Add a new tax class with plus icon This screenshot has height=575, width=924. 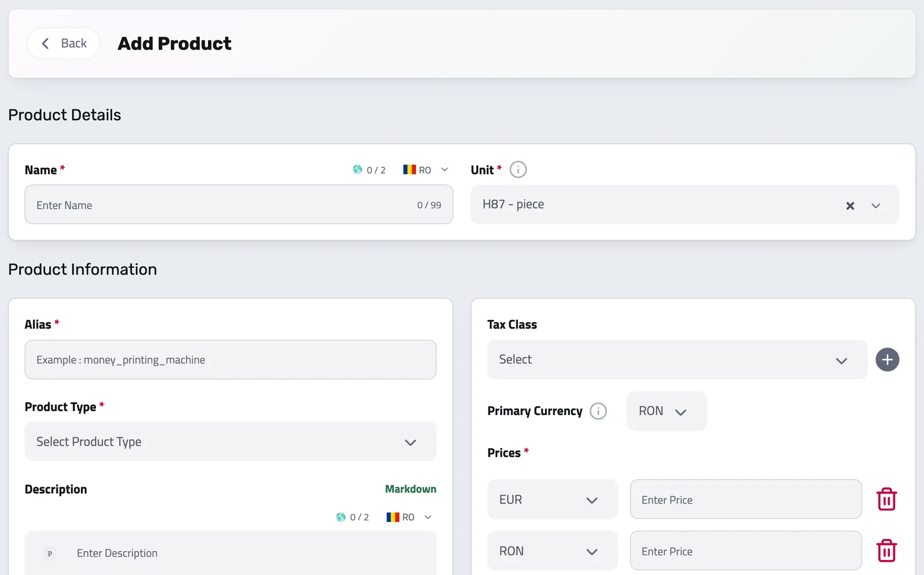[887, 360]
